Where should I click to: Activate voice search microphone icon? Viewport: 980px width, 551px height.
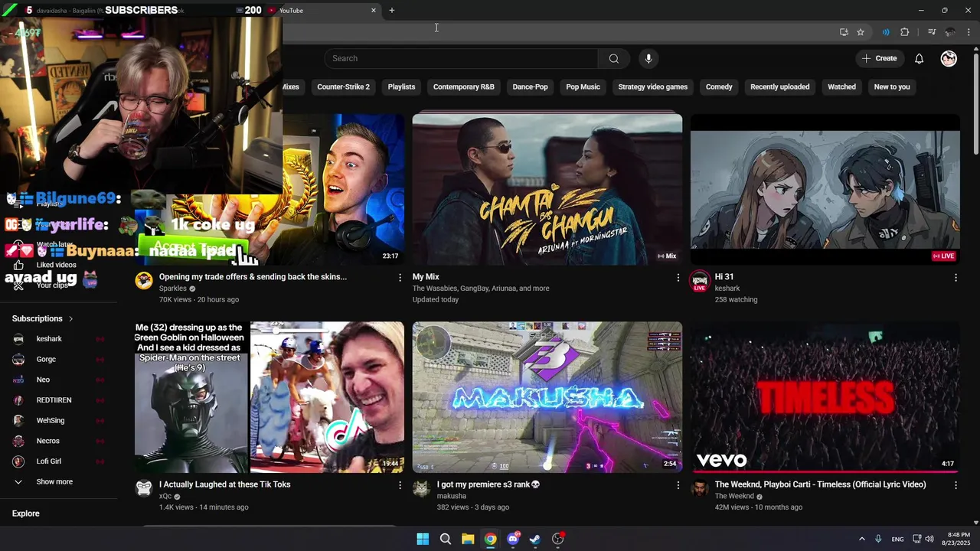[648, 58]
